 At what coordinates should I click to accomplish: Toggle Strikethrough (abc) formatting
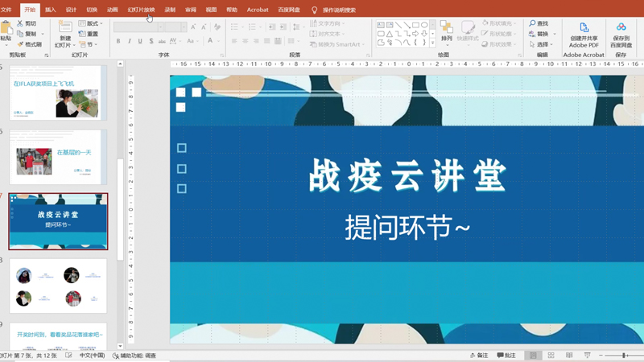click(x=162, y=41)
